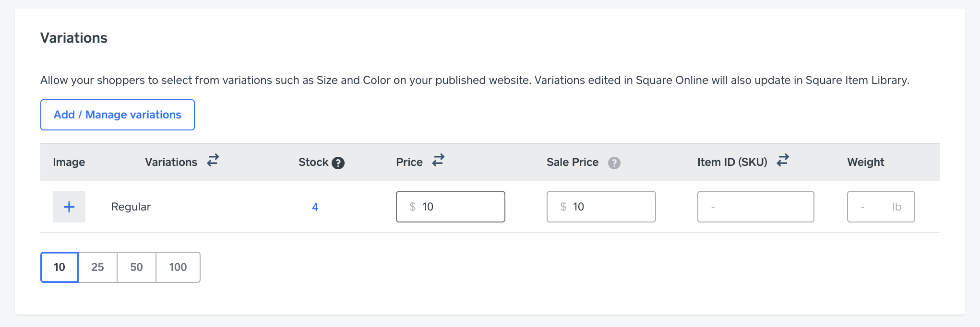Screen dimensions: 980x327
Task: Click the stock count link 4
Action: 315,207
